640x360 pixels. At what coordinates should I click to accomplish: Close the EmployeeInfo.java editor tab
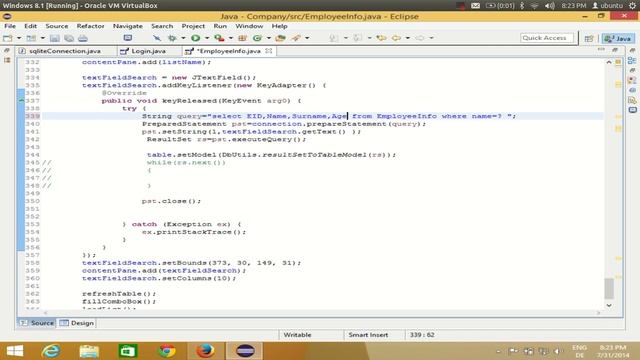(x=269, y=51)
